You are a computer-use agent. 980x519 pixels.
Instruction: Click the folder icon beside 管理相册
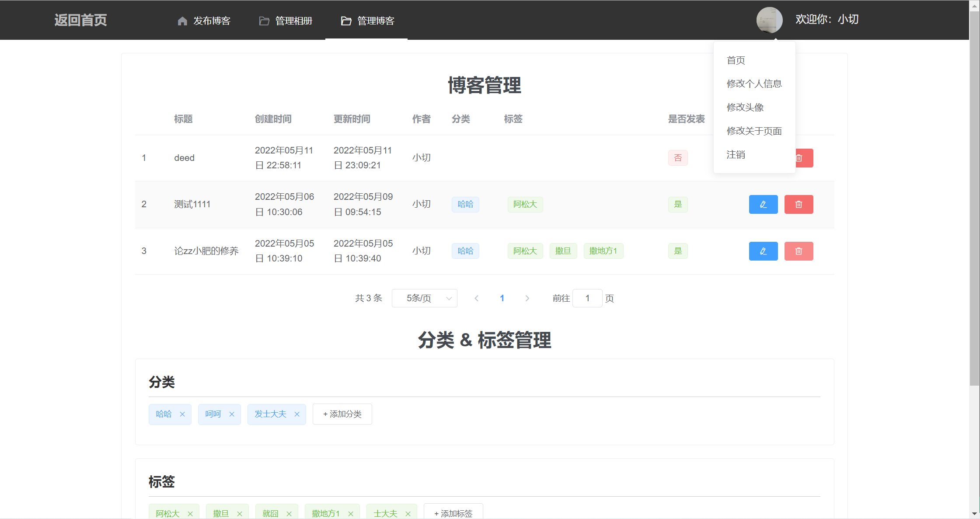click(x=264, y=21)
